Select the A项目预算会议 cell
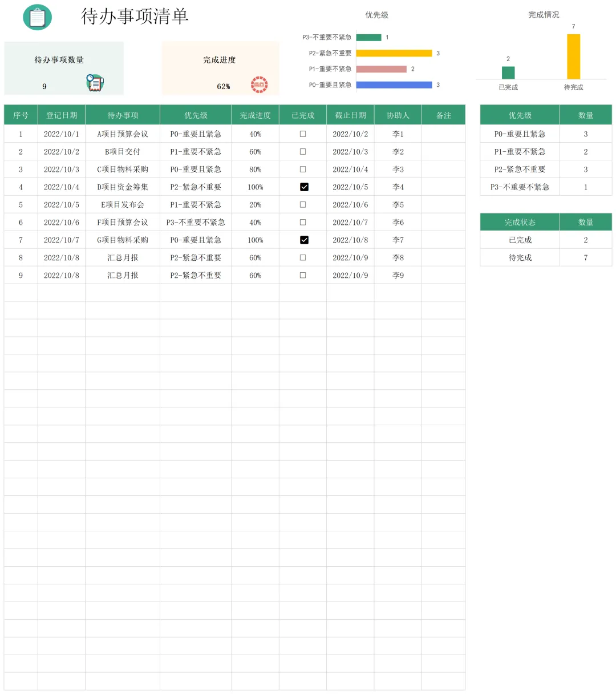The height and width of the screenshot is (694, 616). click(123, 134)
